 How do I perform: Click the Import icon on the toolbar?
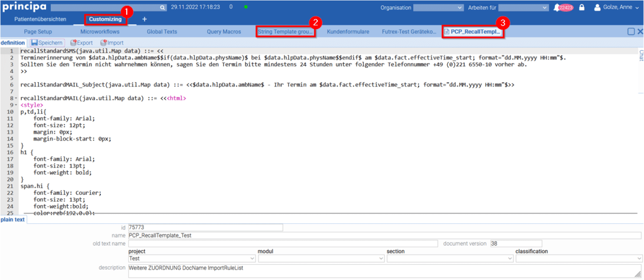(103, 43)
